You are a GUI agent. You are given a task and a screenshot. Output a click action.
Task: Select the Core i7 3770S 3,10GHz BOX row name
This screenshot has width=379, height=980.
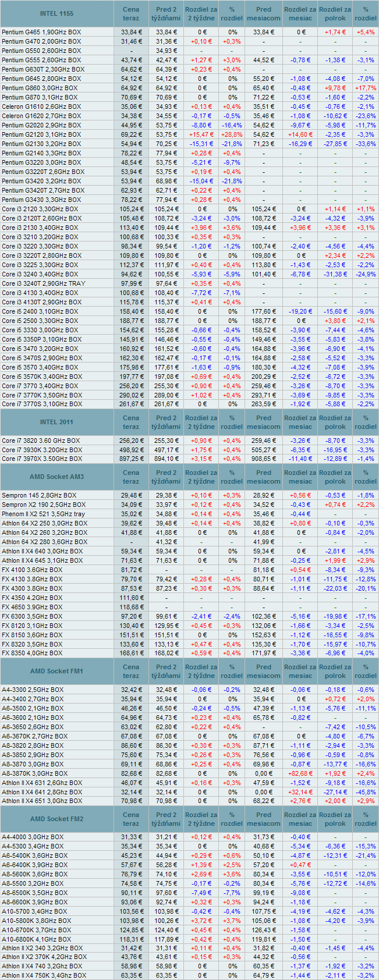pos(42,404)
